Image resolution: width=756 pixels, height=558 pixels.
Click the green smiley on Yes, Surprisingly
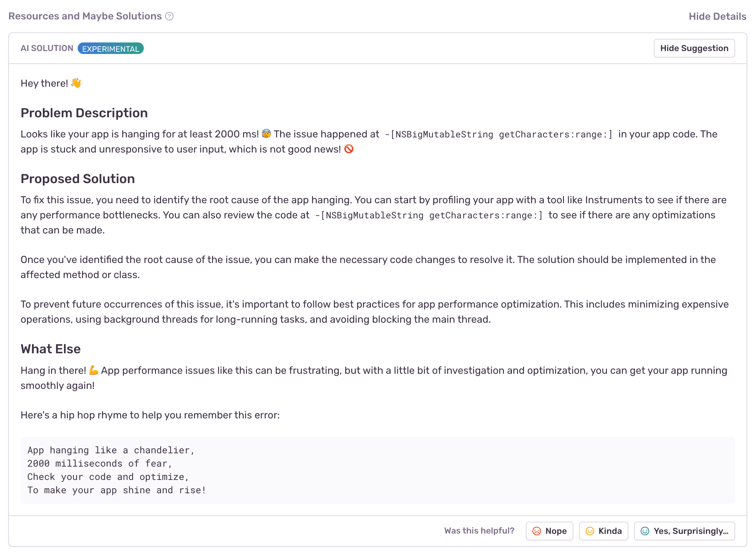(645, 531)
